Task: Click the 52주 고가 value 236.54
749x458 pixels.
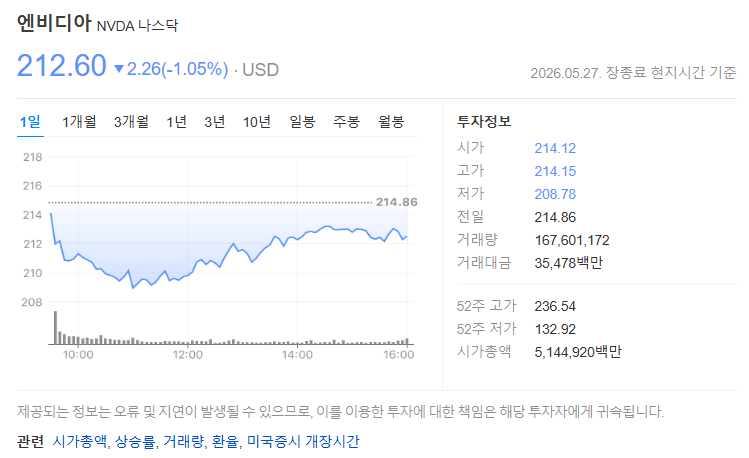Action: (x=555, y=306)
